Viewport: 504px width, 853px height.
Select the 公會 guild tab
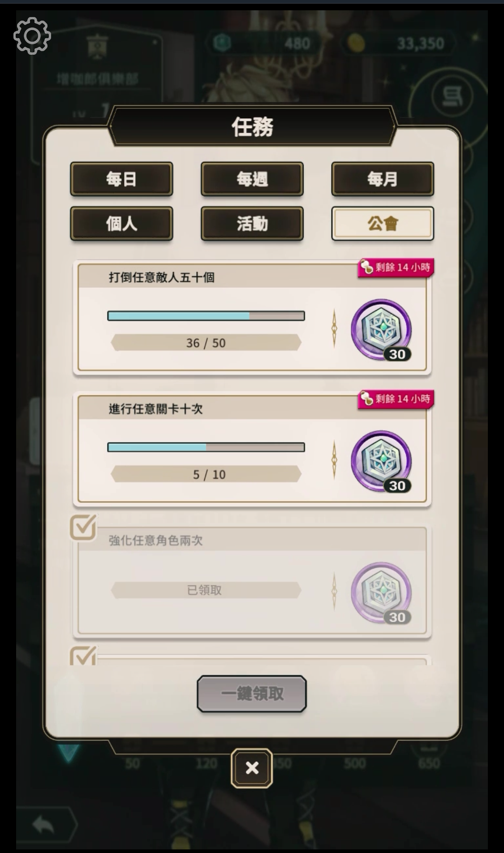[383, 223]
